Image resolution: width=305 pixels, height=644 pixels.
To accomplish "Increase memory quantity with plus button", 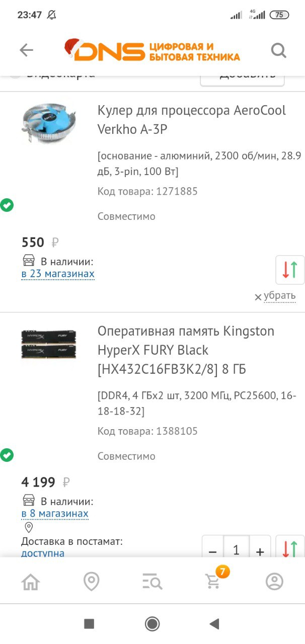I will 260,551.
